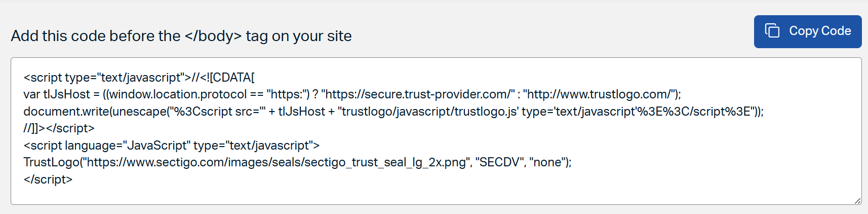This screenshot has height=214, width=868.
Task: Click window.location.protocol in the code
Action: click(177, 94)
